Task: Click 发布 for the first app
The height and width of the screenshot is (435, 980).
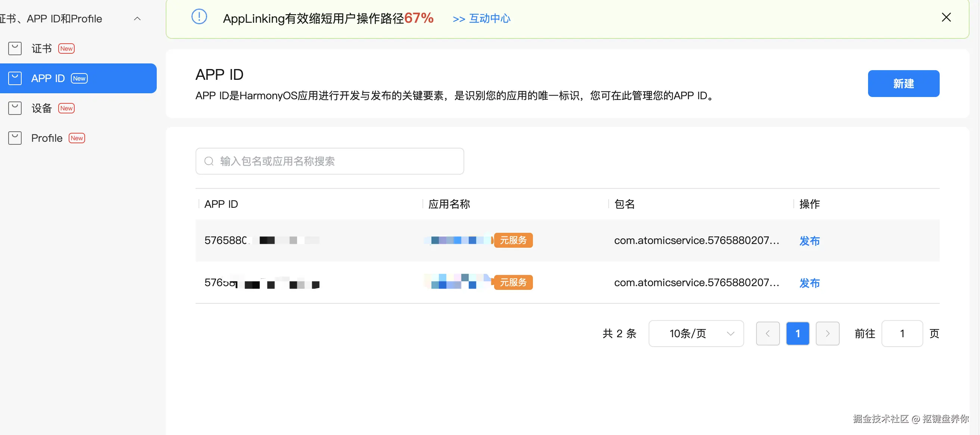Action: 809,241
